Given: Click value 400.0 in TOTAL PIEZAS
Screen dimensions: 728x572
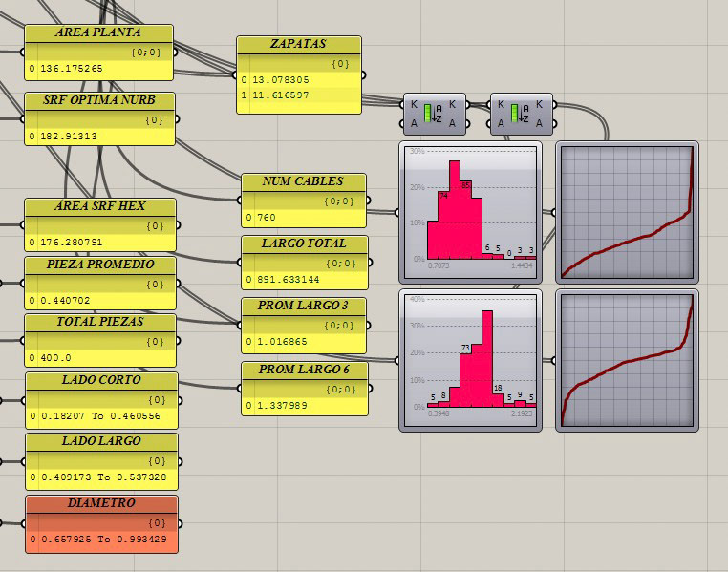Looking at the screenshot, I should (x=55, y=358).
